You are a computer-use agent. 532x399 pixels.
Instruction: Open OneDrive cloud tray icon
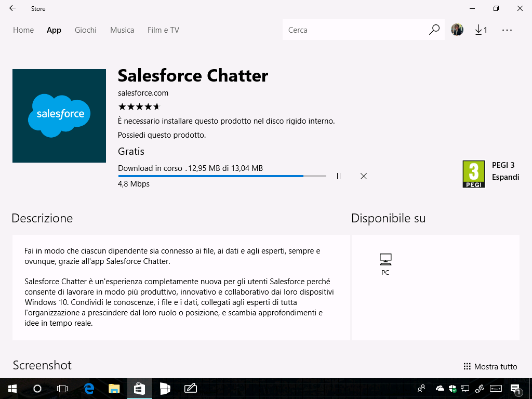(x=440, y=388)
